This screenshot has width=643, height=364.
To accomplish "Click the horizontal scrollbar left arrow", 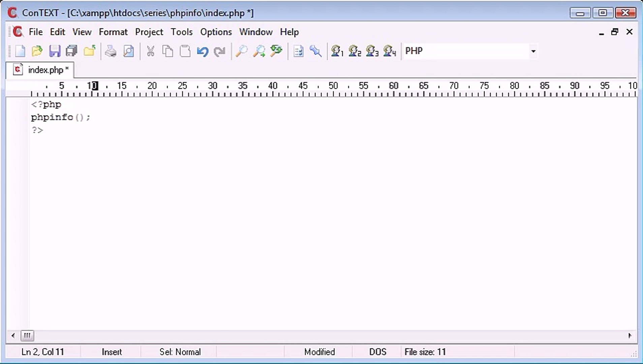I will pyautogui.click(x=13, y=336).
